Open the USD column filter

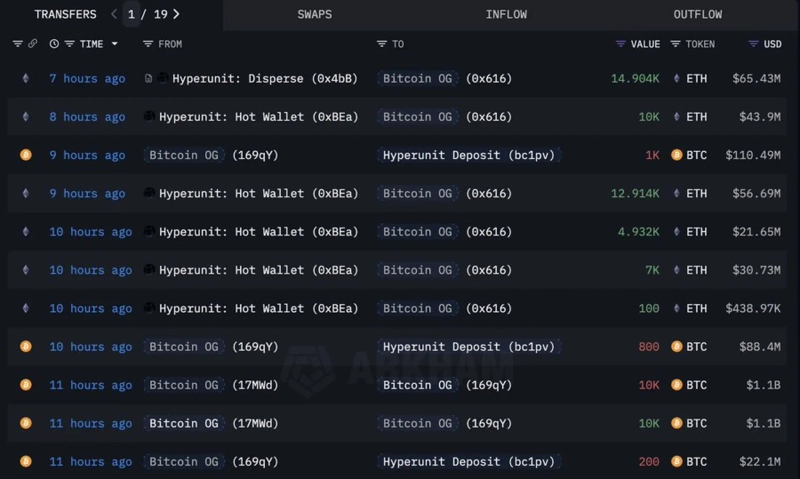click(x=753, y=44)
